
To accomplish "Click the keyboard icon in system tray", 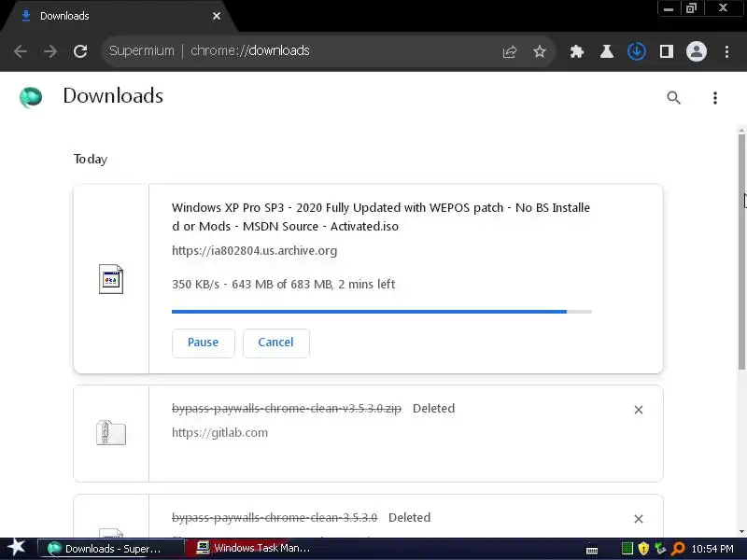I will 592,550.
